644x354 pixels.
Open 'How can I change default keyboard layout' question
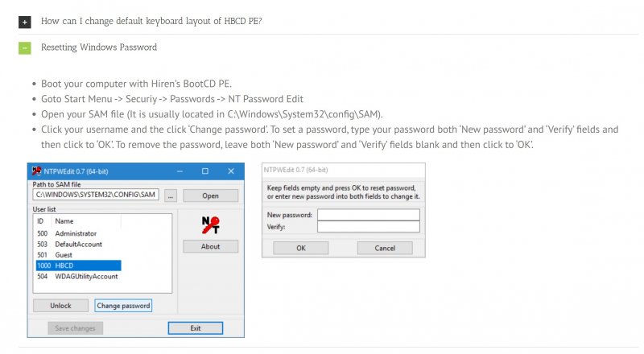point(151,21)
